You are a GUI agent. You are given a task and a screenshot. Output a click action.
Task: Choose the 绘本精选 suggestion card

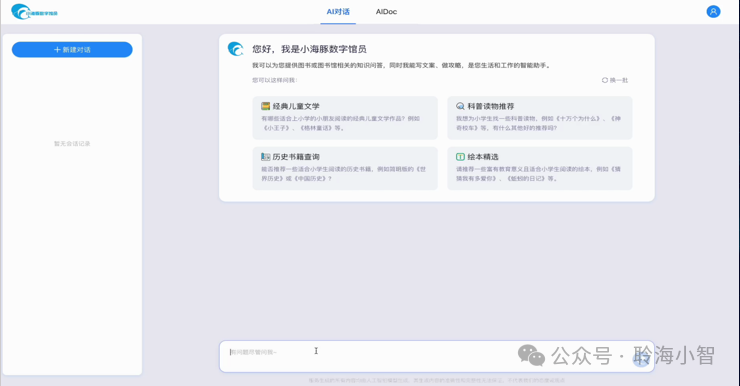click(539, 168)
